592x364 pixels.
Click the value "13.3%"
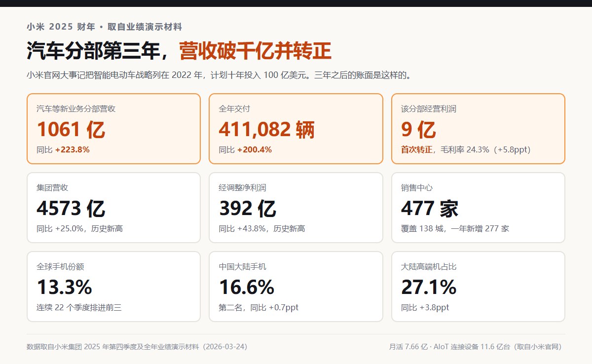(x=64, y=287)
